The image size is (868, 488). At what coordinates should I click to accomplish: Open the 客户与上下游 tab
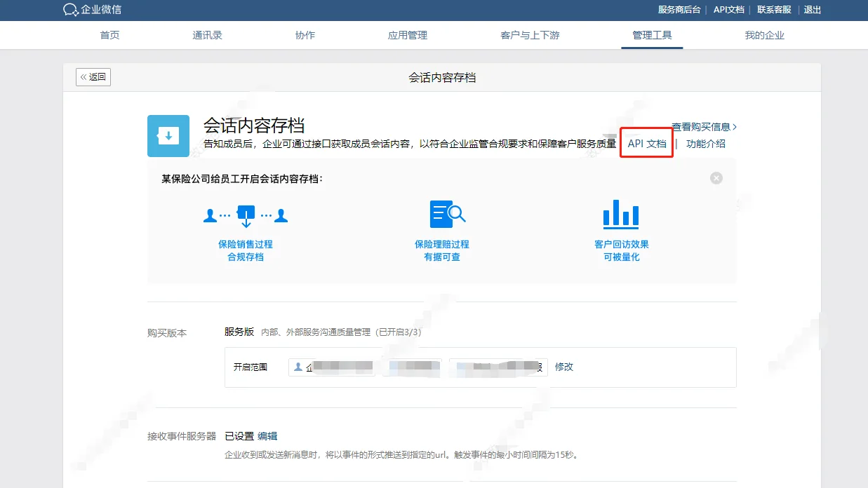coord(530,35)
